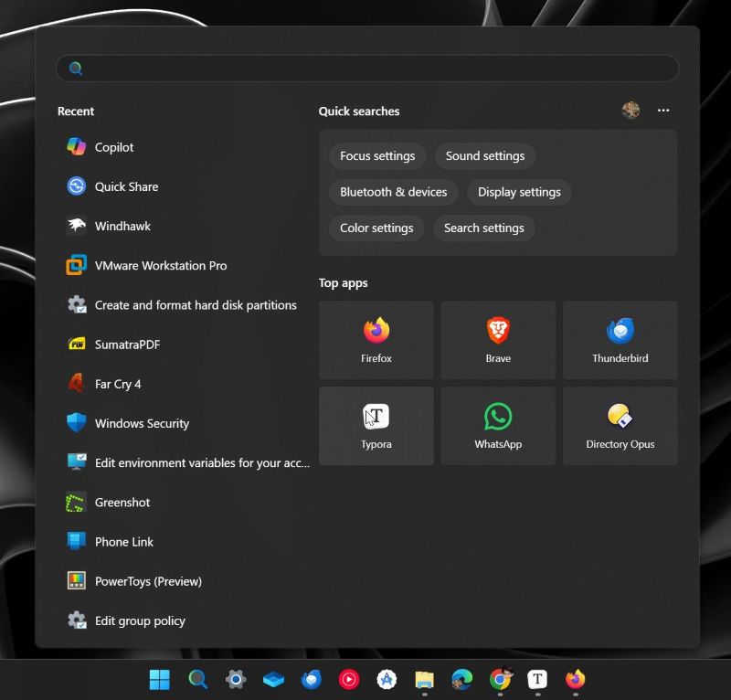The width and height of the screenshot is (731, 700).
Task: Click the Windows Start button in taskbar
Action: click(x=160, y=679)
